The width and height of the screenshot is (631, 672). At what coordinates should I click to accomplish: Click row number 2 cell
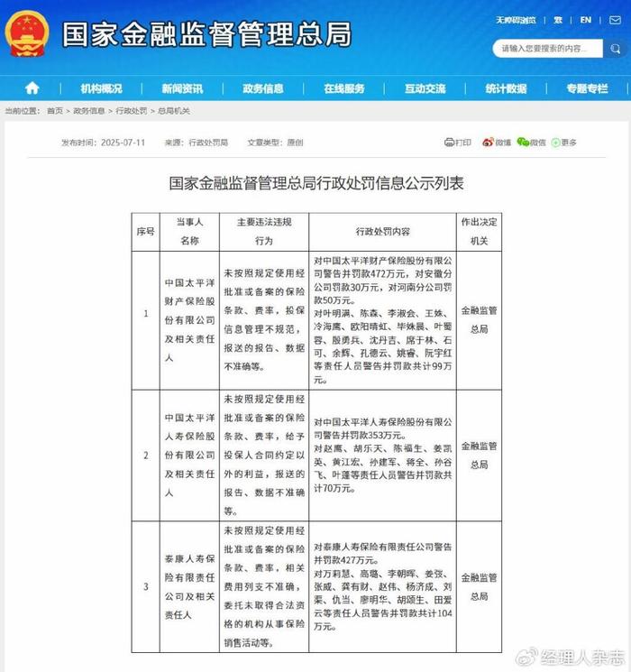146,456
